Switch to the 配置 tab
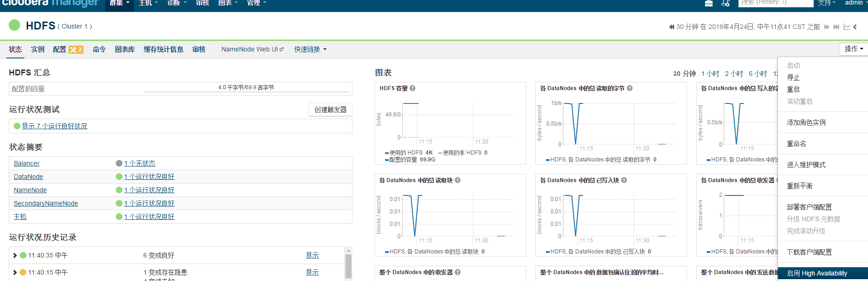The height and width of the screenshot is (281, 868). coord(60,49)
